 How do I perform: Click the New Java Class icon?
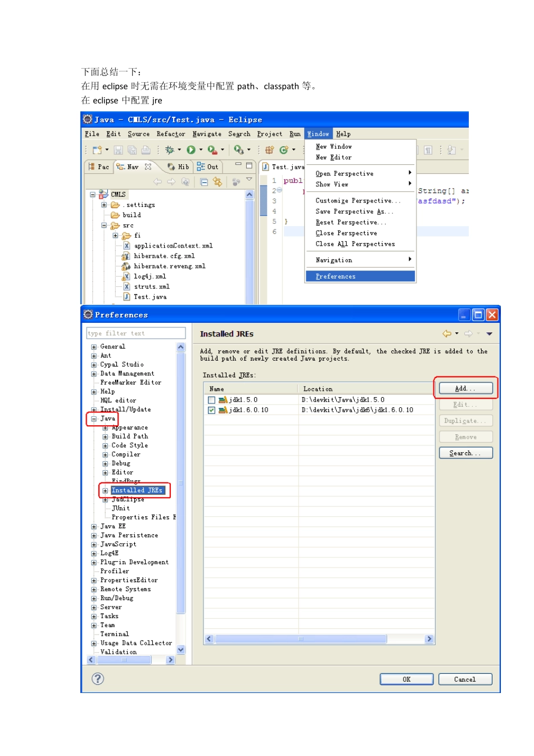284,150
